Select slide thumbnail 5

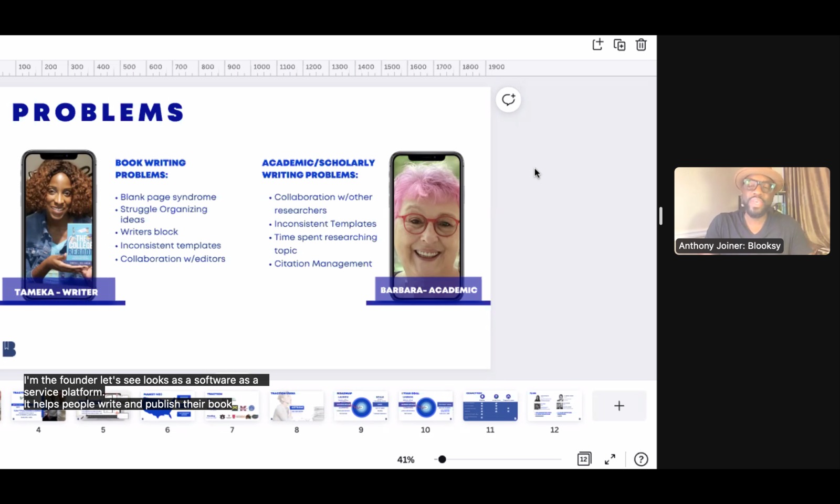point(103,406)
